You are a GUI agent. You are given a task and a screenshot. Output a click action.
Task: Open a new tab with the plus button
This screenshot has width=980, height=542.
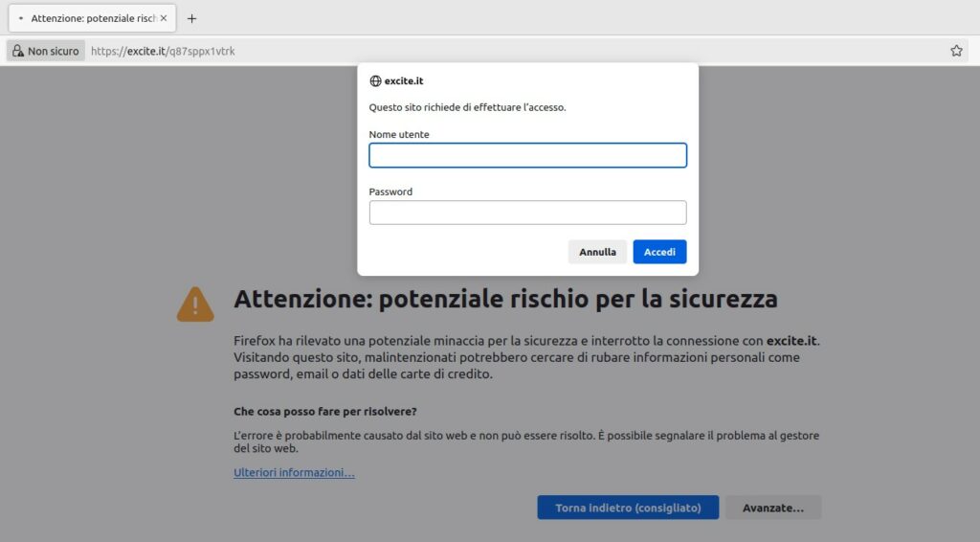tap(191, 18)
